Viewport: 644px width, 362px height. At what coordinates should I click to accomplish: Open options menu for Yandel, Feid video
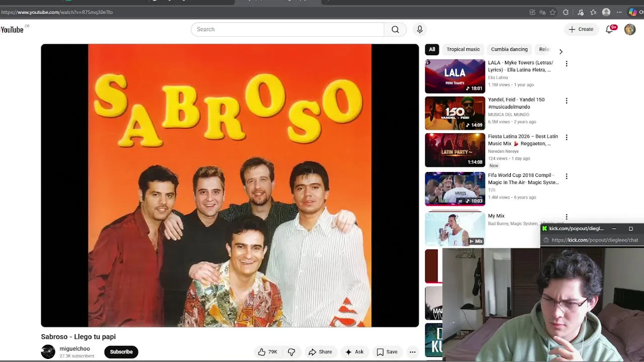pyautogui.click(x=567, y=101)
